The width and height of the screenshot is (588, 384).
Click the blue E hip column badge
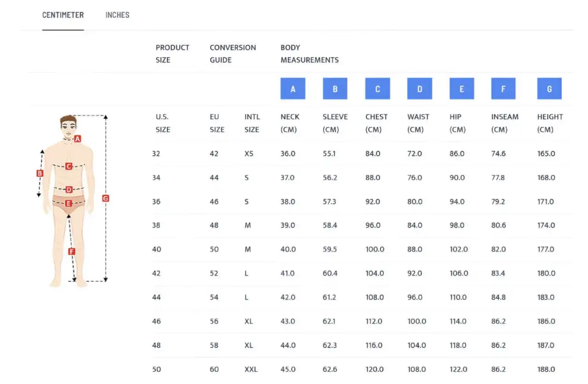(x=462, y=89)
